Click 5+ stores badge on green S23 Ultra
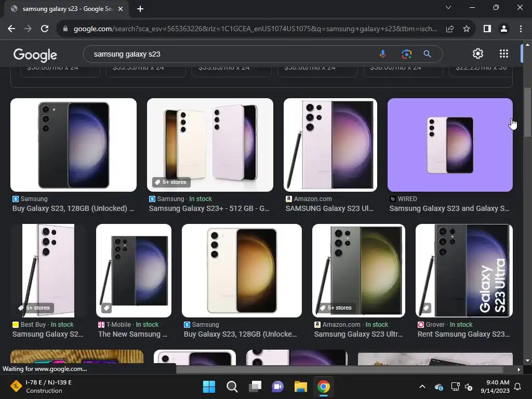This screenshot has width=532, height=399. (337, 308)
